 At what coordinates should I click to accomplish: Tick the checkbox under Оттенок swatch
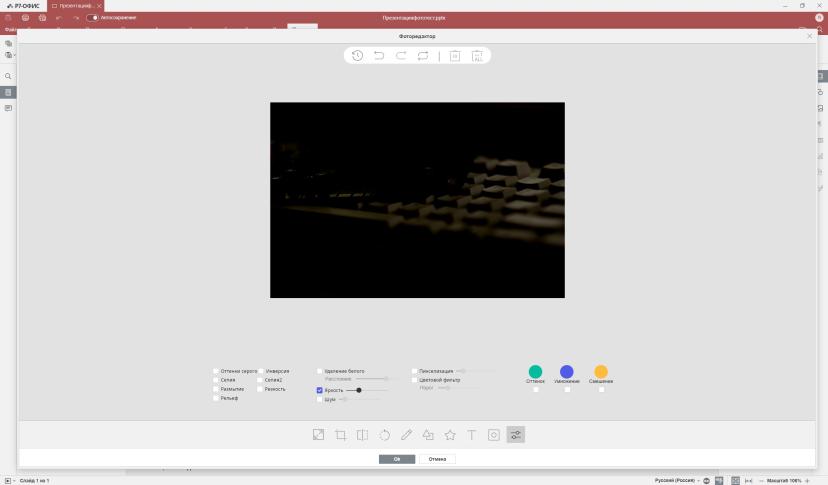[536, 390]
